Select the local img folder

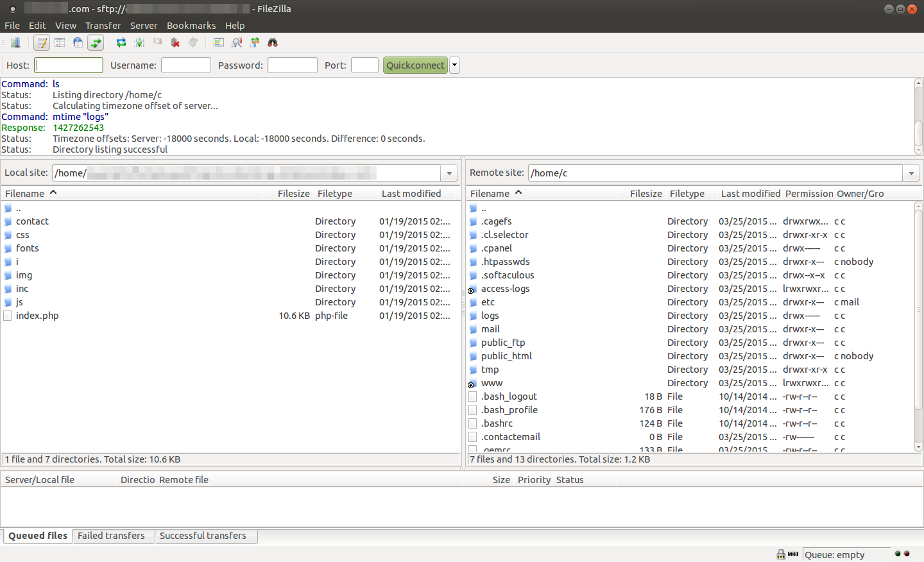24,275
